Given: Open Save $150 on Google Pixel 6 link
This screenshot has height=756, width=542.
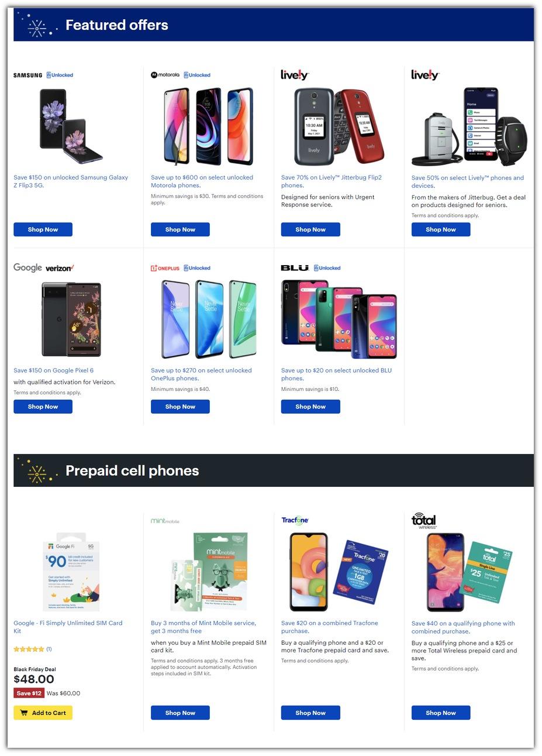Looking at the screenshot, I should click(54, 370).
